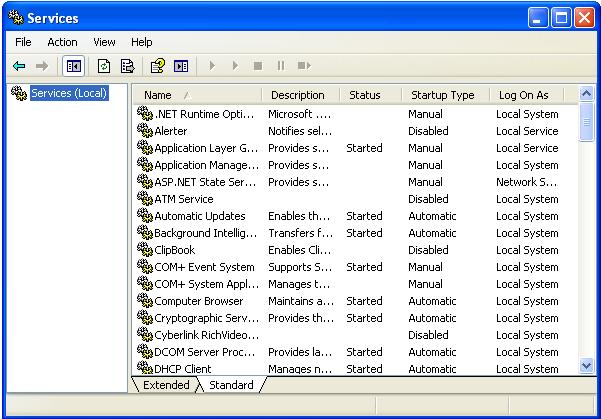Click the Refresh toolbar icon

tap(104, 66)
